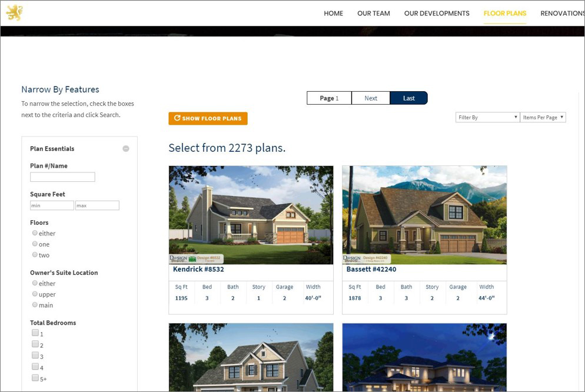Select Floors 'two' radio button
This screenshot has width=585, height=392.
(x=35, y=254)
